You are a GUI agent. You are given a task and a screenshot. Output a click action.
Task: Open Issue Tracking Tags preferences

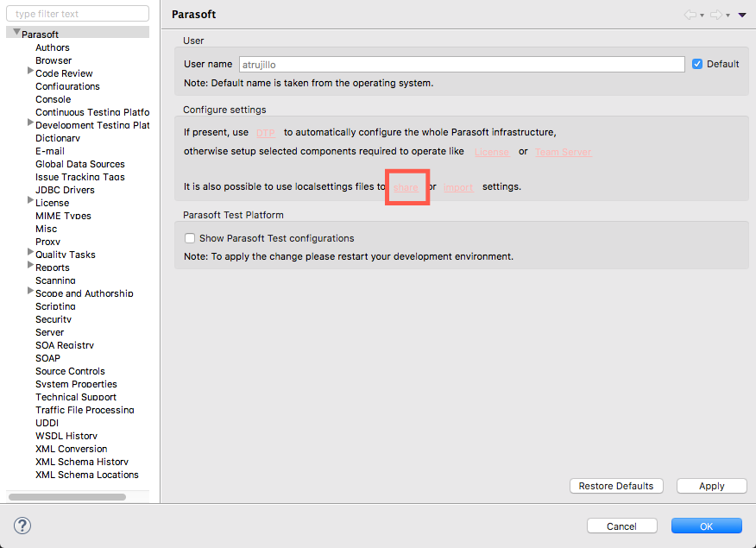[80, 177]
